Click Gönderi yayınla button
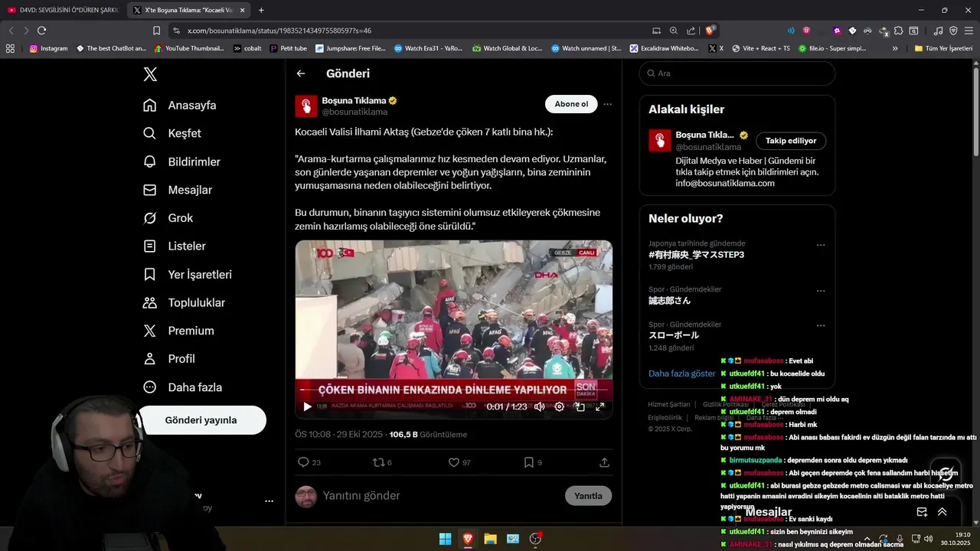980x551 pixels. click(201, 420)
